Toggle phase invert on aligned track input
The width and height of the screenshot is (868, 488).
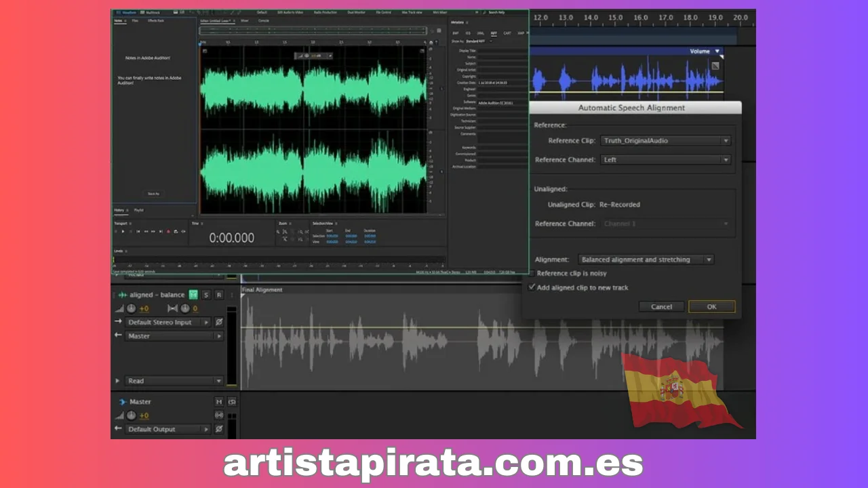pyautogui.click(x=219, y=323)
